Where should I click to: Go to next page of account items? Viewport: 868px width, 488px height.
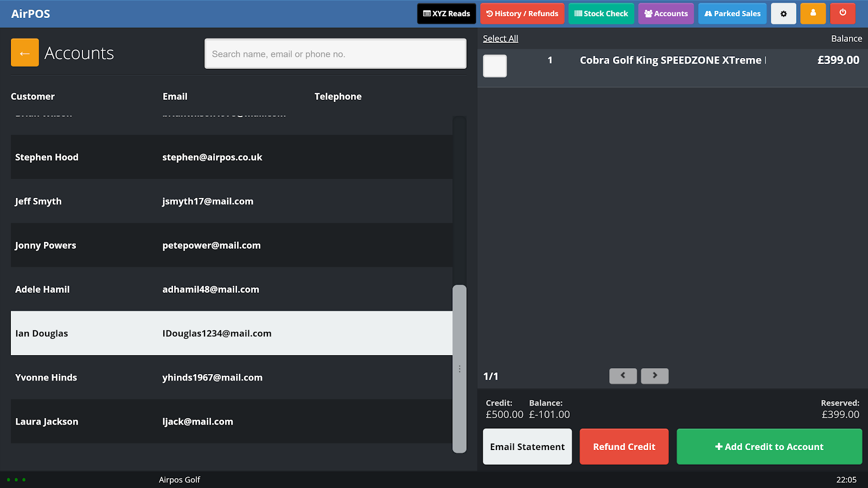point(655,376)
